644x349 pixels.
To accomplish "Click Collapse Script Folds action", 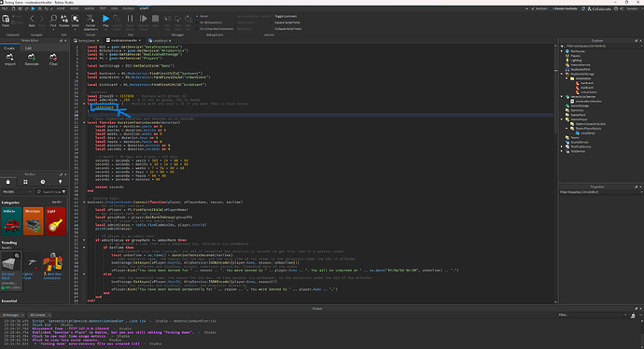I will coord(288,29).
